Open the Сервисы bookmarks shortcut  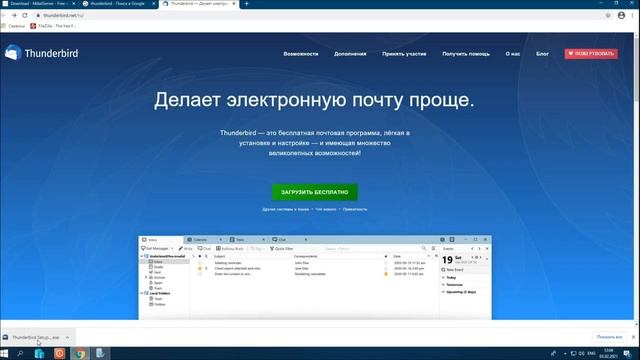pyautogui.click(x=13, y=26)
